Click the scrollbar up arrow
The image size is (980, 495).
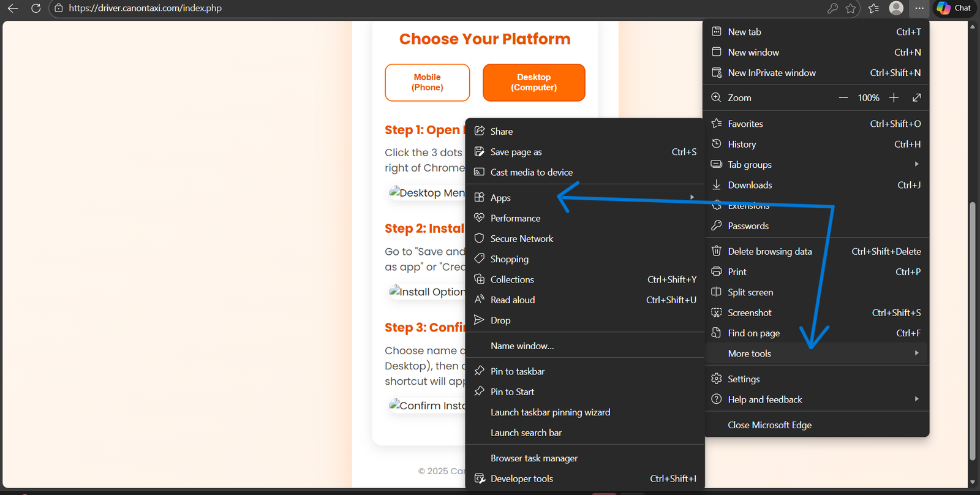972,26
